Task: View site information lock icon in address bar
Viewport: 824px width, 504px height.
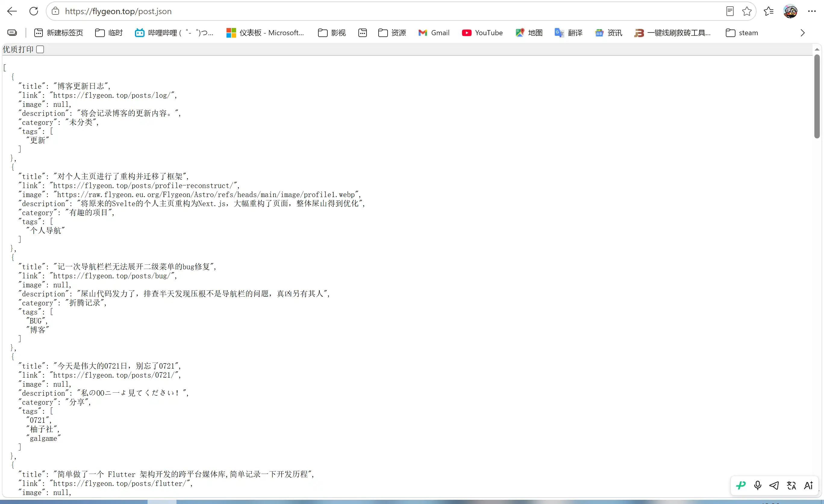Action: (x=55, y=11)
